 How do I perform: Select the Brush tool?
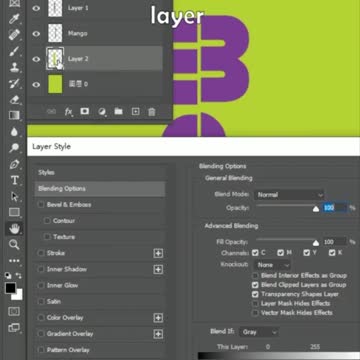point(14,51)
